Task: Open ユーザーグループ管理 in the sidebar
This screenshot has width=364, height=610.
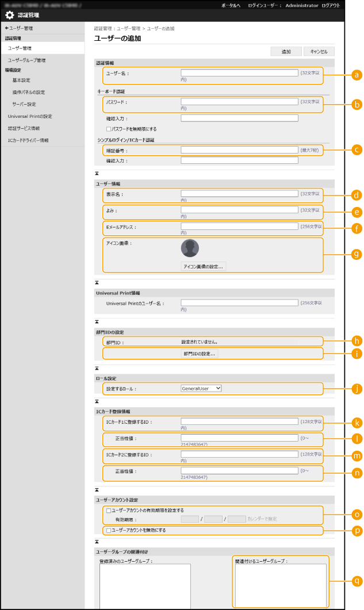Action: [x=26, y=60]
